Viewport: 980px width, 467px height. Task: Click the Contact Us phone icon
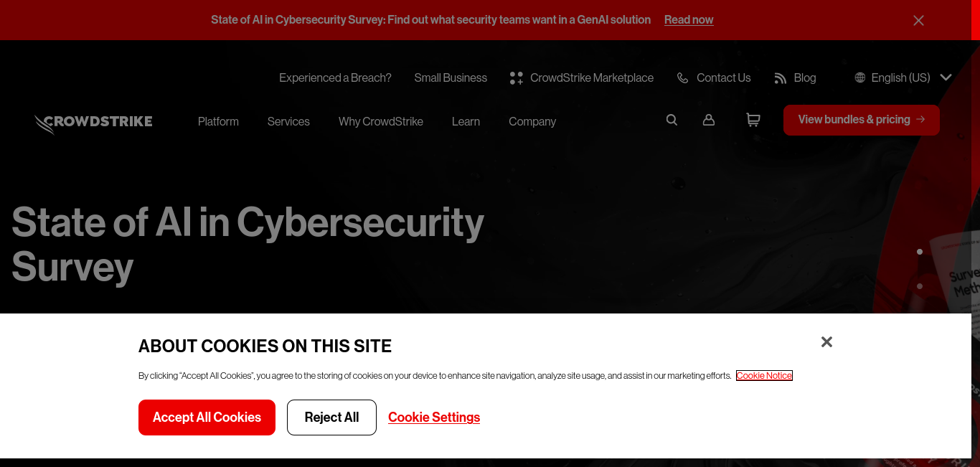point(682,78)
